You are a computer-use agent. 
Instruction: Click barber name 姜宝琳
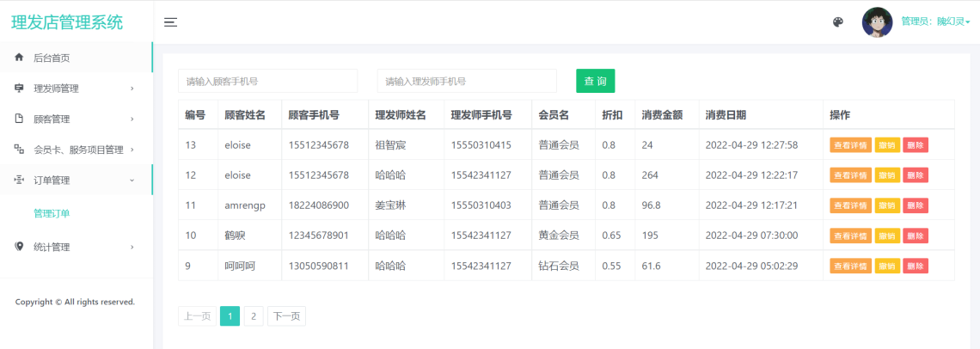click(x=390, y=205)
